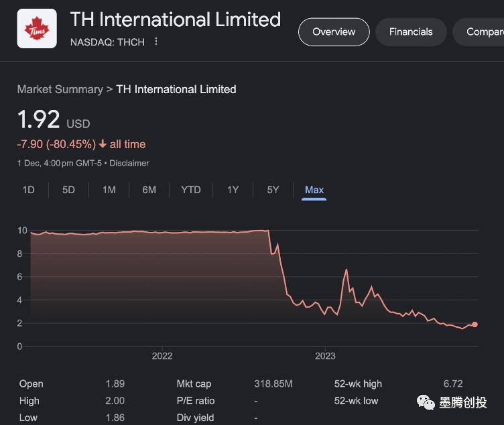
Task: Show the 1Y chart range
Action: pos(233,190)
